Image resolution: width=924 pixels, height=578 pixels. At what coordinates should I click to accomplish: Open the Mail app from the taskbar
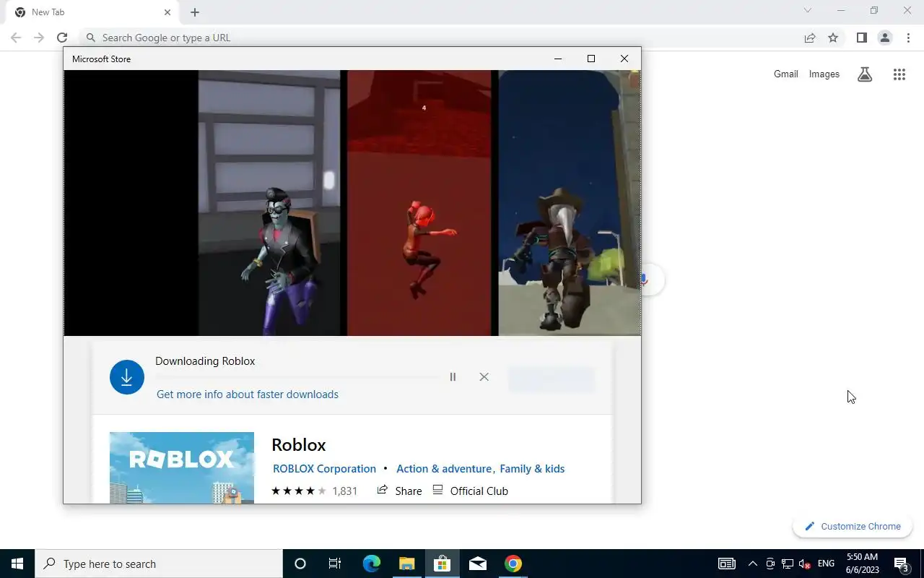coord(477,564)
